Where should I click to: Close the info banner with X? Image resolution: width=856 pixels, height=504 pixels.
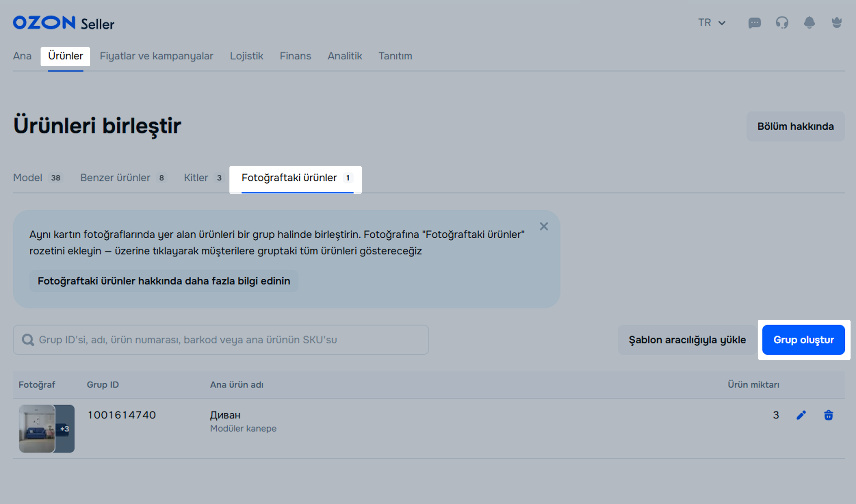[544, 227]
